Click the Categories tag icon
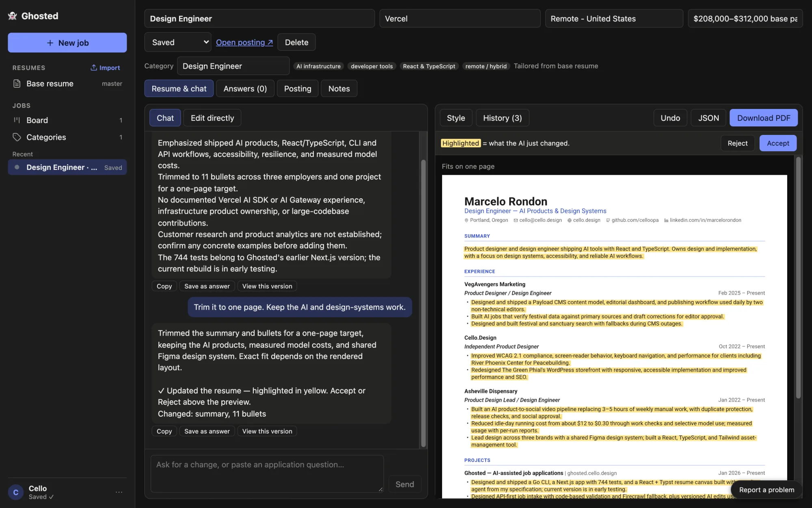The width and height of the screenshot is (812, 508). coord(17,137)
